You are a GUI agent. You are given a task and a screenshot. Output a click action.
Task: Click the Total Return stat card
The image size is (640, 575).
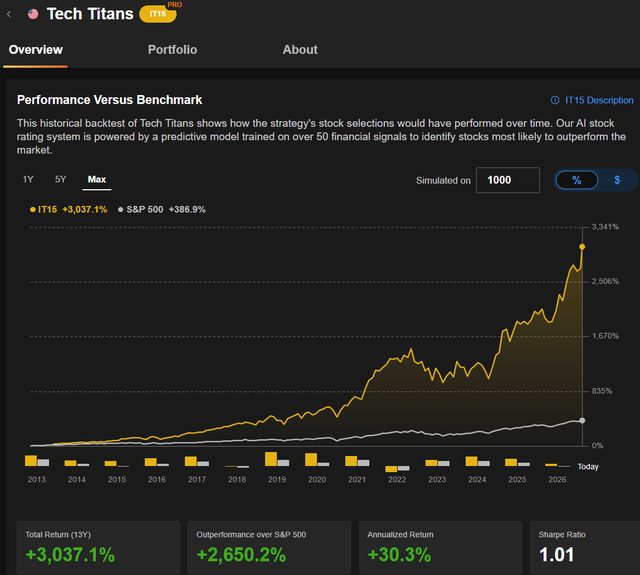(98, 547)
